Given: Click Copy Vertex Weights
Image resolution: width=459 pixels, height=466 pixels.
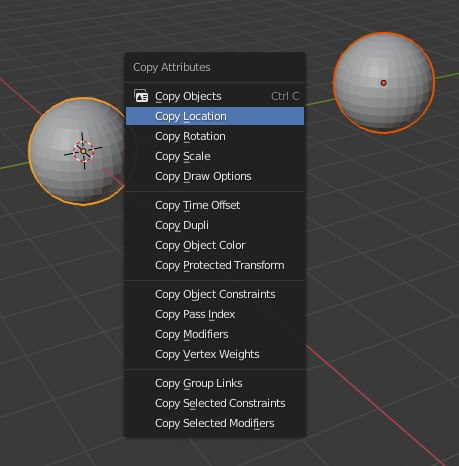Looking at the screenshot, I should 215,354.
